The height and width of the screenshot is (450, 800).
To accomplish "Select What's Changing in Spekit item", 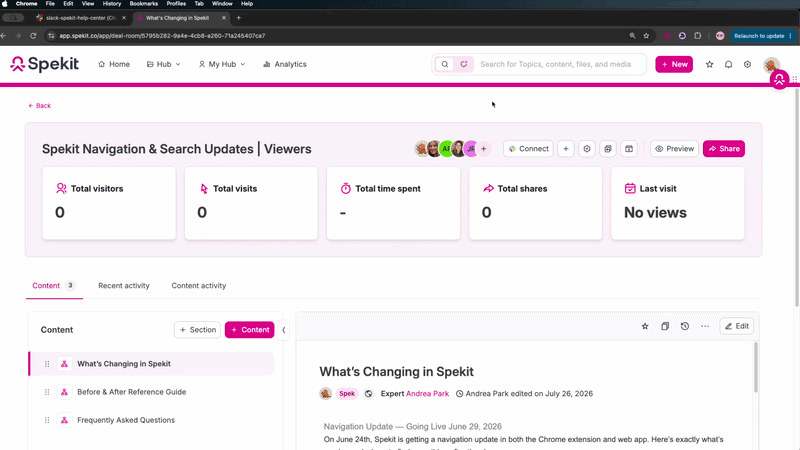I will point(152,364).
